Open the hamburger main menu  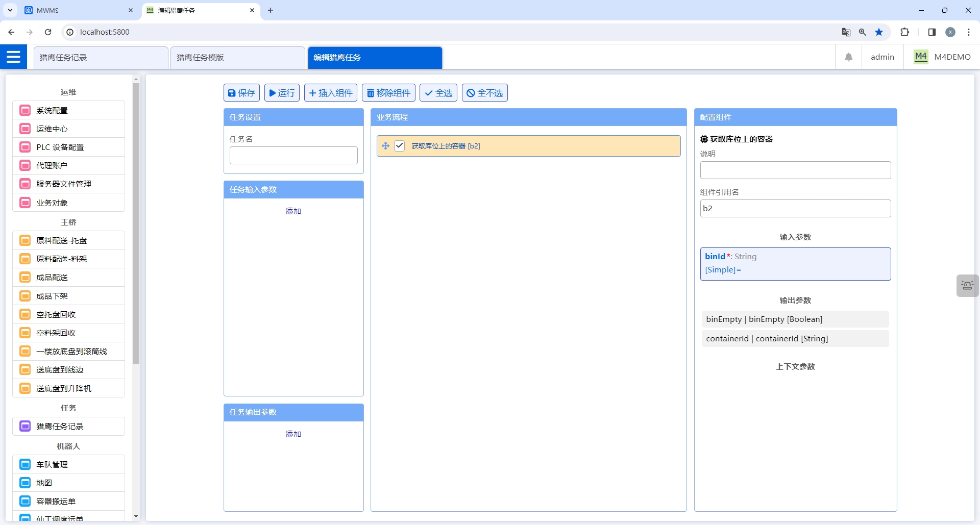13,57
